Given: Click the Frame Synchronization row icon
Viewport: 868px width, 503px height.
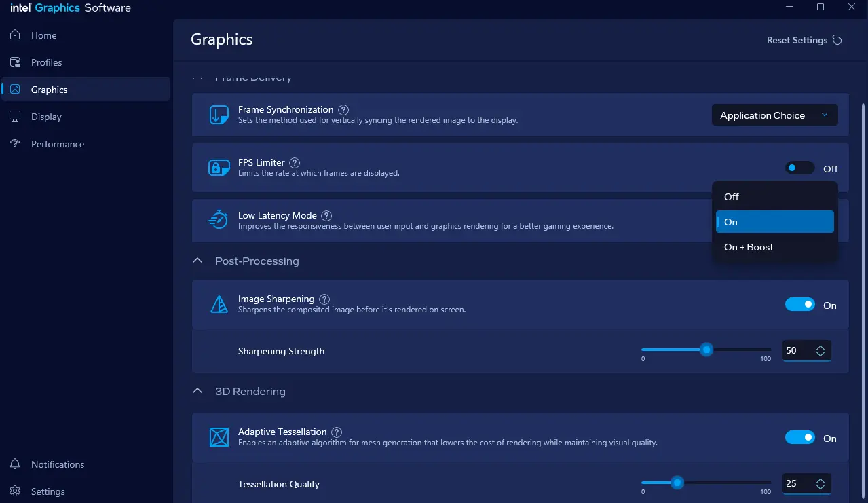Looking at the screenshot, I should [x=219, y=115].
